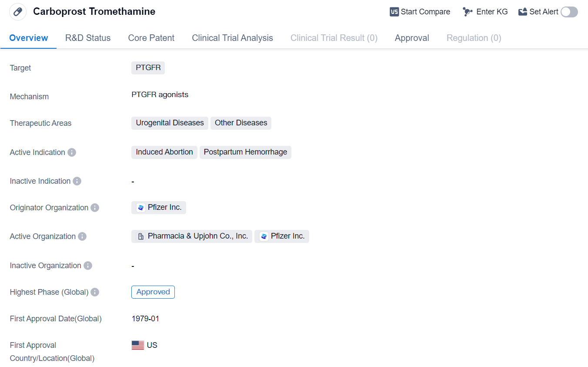Viewport: 588px width, 367px height.
Task: Click the Set Alert bell icon
Action: 523,12
